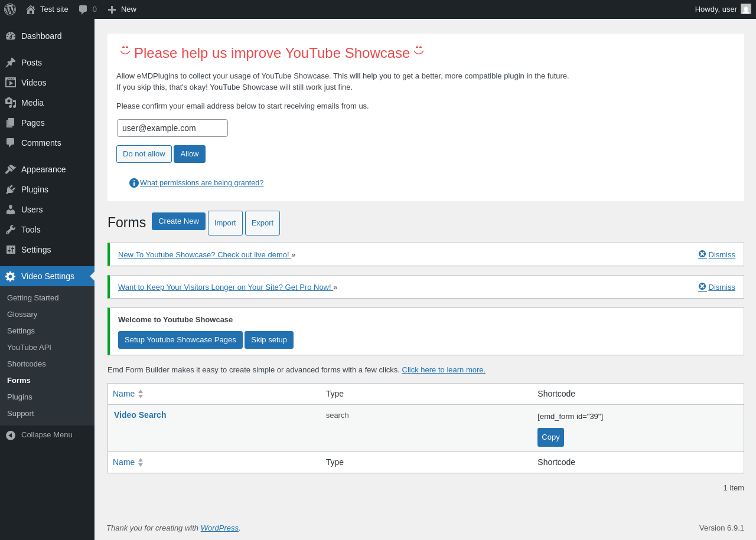The width and height of the screenshot is (756, 540).
Task: Click the Plugins plug icon
Action: click(x=11, y=189)
